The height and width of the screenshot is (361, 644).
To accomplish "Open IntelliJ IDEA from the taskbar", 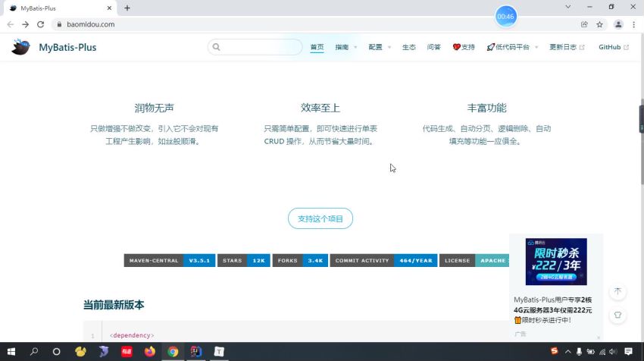I will pos(196,352).
